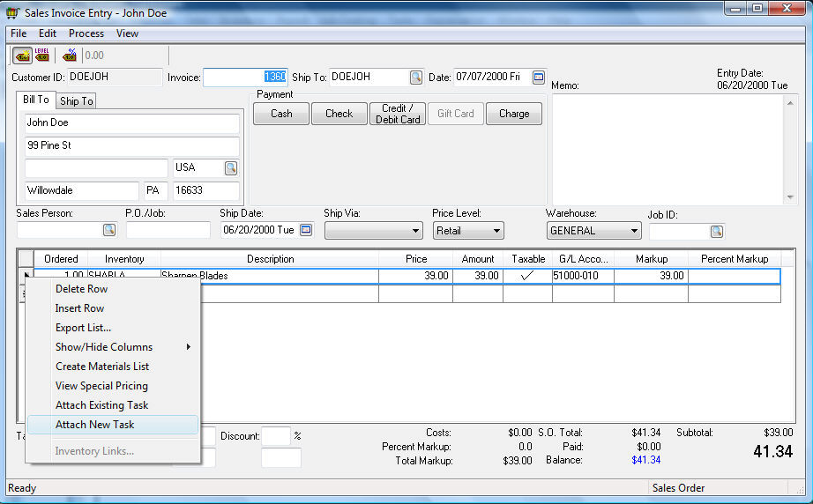Toggle the Taxable checkmark for Sharpen Blades
The width and height of the screenshot is (813, 504).
pyautogui.click(x=527, y=276)
